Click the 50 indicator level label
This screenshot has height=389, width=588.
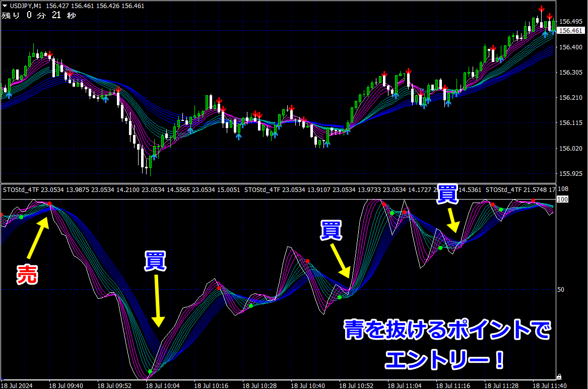pyautogui.click(x=561, y=290)
